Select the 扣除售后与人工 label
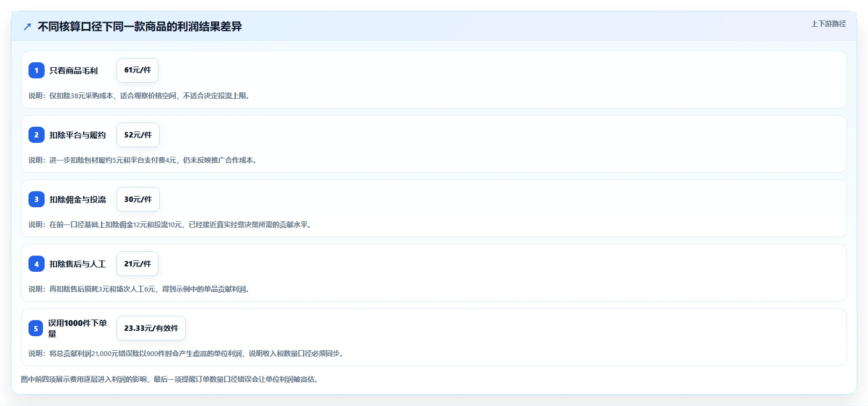The image size is (868, 406). [x=77, y=264]
